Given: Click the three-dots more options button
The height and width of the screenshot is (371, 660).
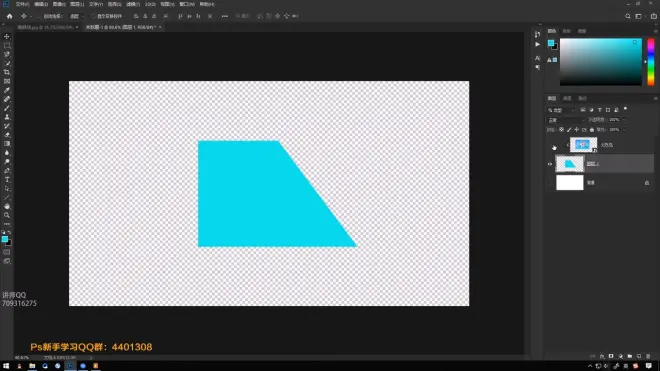Looking at the screenshot, I should (x=224, y=16).
